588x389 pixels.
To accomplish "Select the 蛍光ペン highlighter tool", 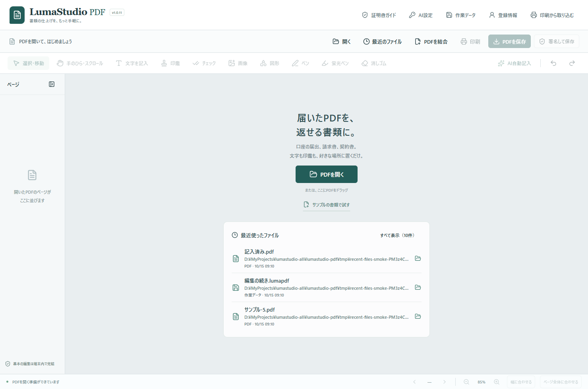I will 335,63.
